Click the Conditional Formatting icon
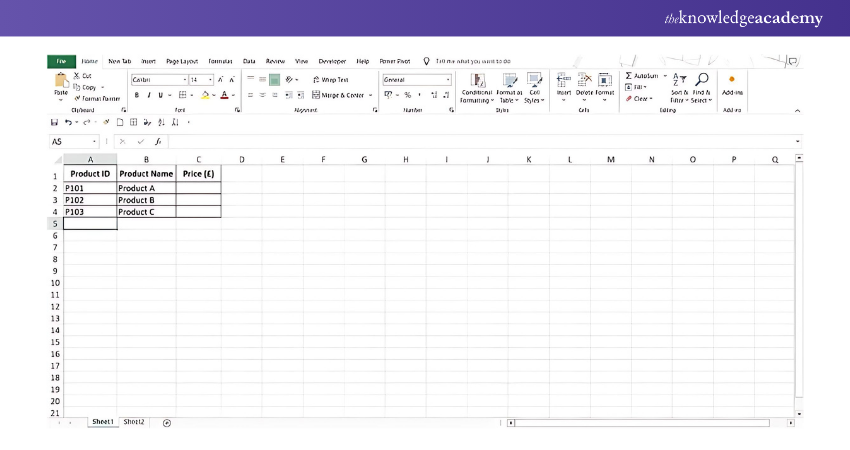This screenshot has width=850, height=450. point(477,81)
